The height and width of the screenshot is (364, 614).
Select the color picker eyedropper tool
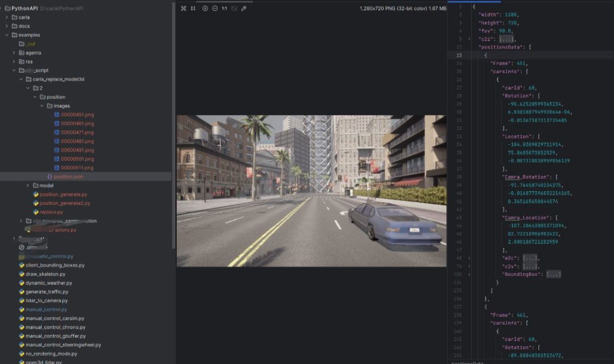coord(243,9)
